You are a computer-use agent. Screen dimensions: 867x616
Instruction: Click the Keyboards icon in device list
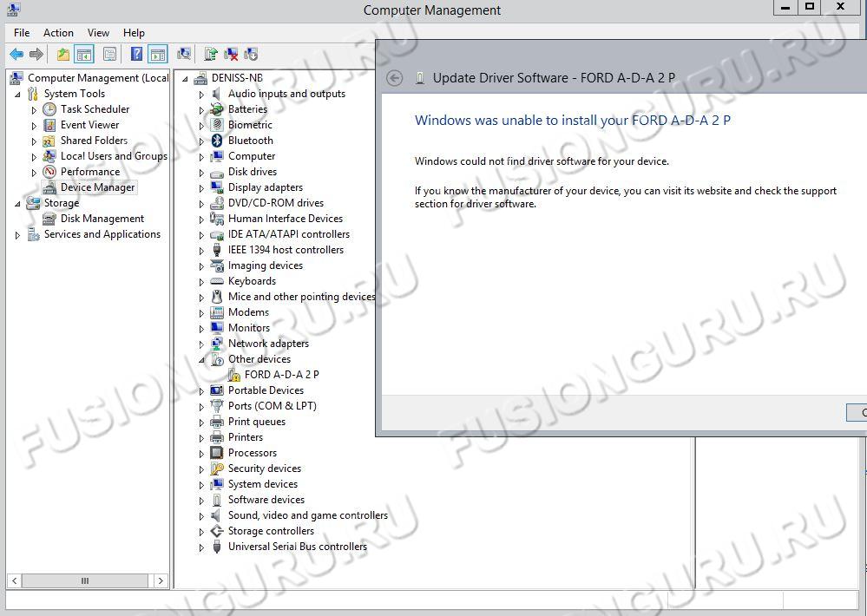pos(217,281)
